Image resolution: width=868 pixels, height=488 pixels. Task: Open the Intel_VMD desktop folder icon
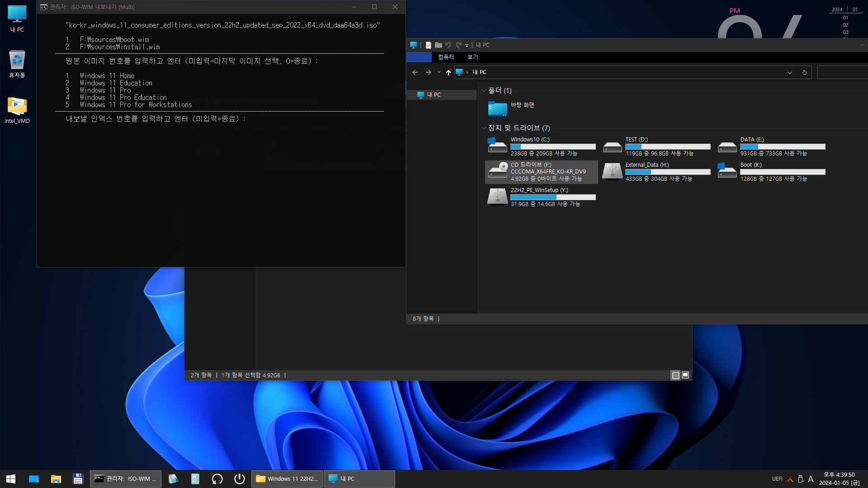tap(17, 110)
